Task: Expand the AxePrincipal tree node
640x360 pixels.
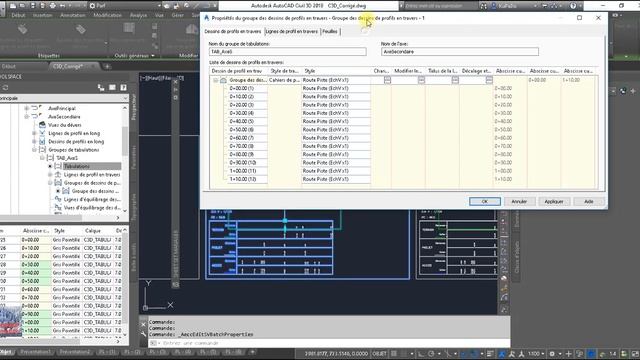Action: click(26, 108)
